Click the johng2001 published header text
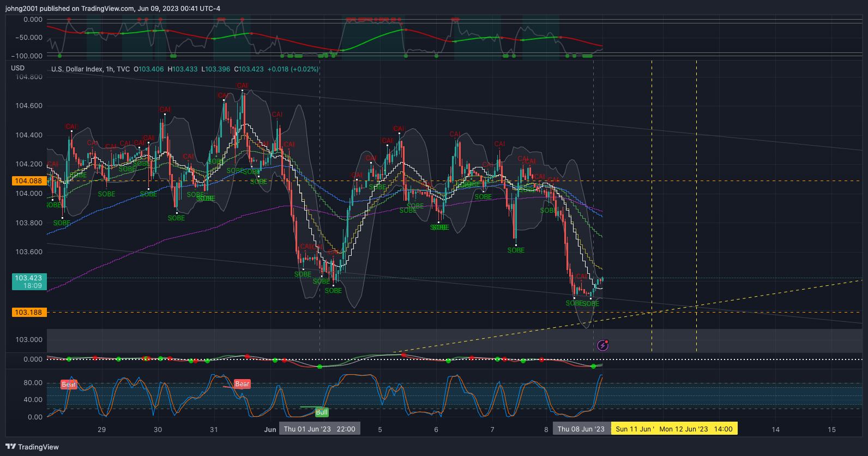This screenshot has width=868, height=456. (x=113, y=9)
